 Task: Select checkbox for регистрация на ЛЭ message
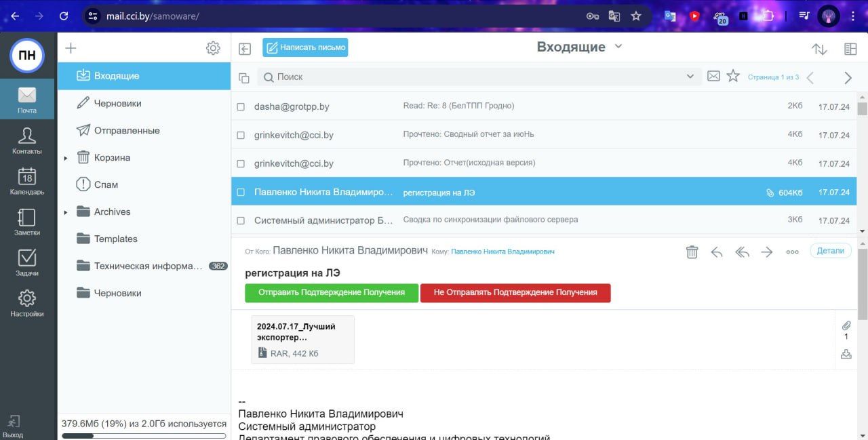(241, 193)
